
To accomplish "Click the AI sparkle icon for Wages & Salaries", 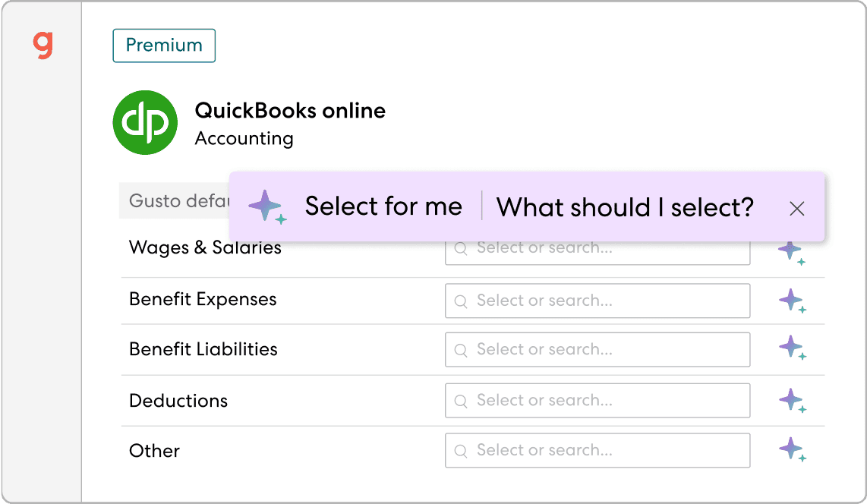I will pos(792,253).
